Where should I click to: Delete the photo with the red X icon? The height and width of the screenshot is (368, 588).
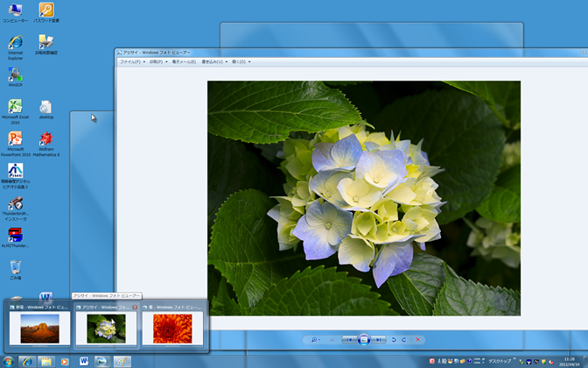[417, 340]
